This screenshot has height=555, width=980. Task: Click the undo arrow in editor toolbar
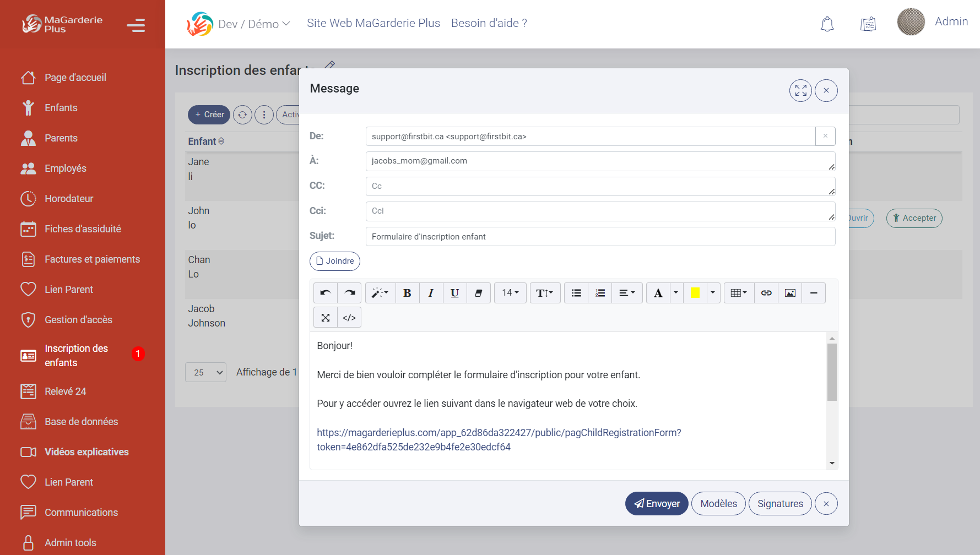326,293
